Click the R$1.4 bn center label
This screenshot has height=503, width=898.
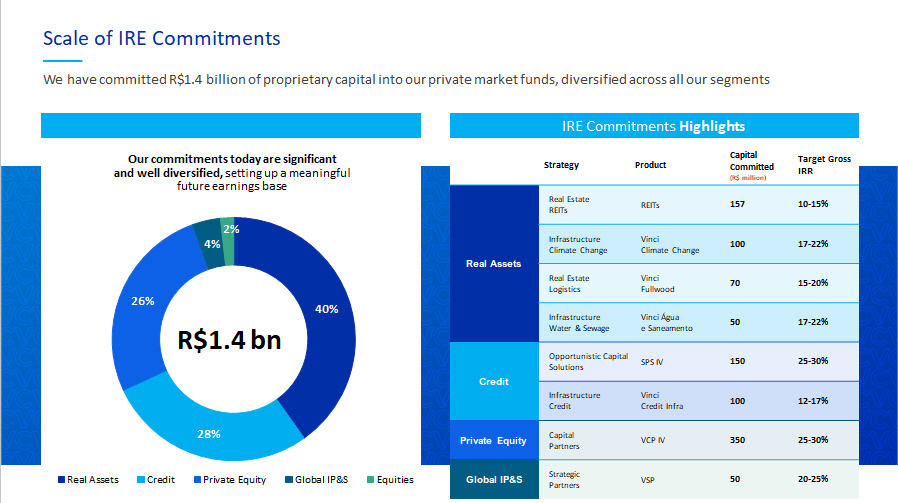(x=229, y=339)
